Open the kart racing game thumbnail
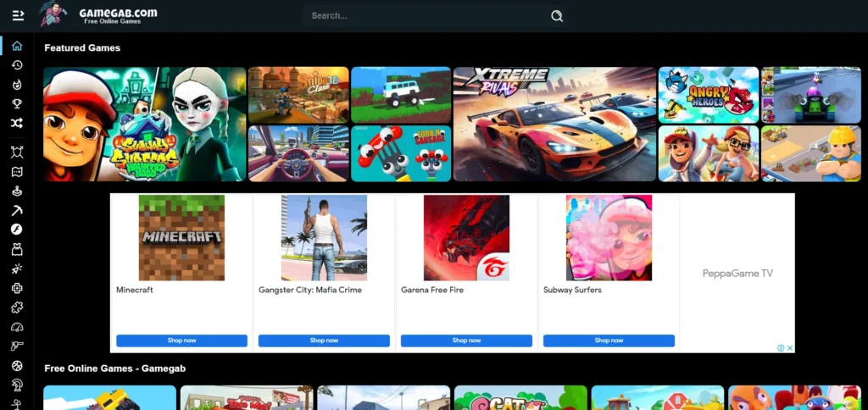 pyautogui.click(x=811, y=95)
